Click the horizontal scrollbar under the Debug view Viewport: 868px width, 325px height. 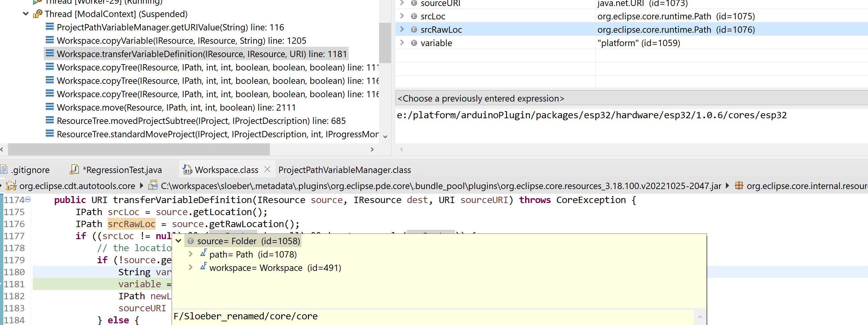138,149
